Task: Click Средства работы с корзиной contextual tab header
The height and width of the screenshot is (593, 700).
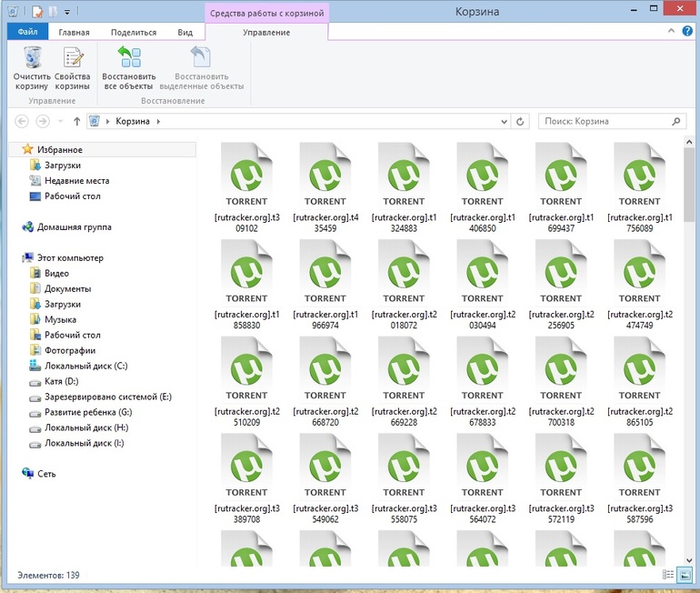Action: (267, 13)
